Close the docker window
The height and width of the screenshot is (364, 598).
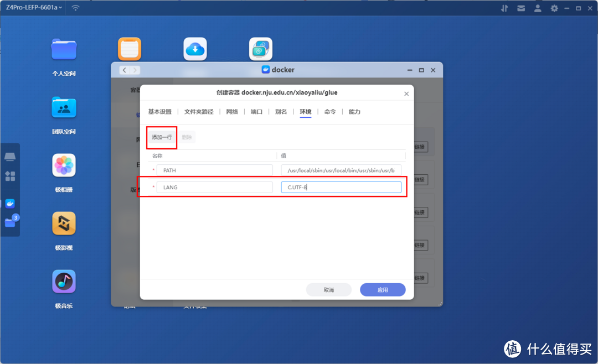[433, 70]
